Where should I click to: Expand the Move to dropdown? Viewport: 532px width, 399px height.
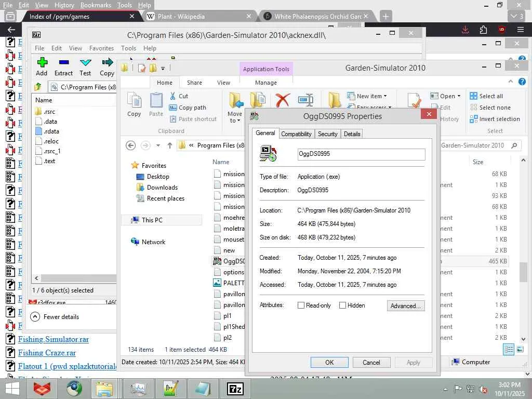pyautogui.click(x=234, y=117)
